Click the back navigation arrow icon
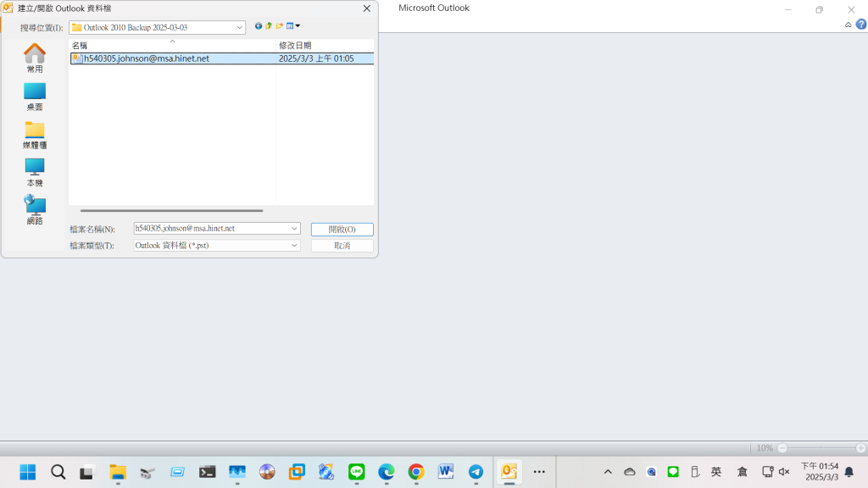Image resolution: width=868 pixels, height=488 pixels. tap(259, 26)
